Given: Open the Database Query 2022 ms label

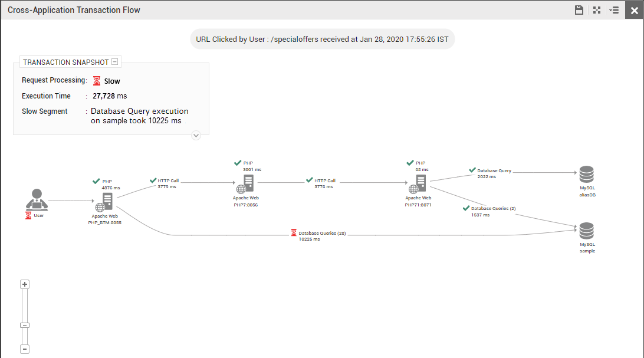Looking at the screenshot, I should click(494, 173).
